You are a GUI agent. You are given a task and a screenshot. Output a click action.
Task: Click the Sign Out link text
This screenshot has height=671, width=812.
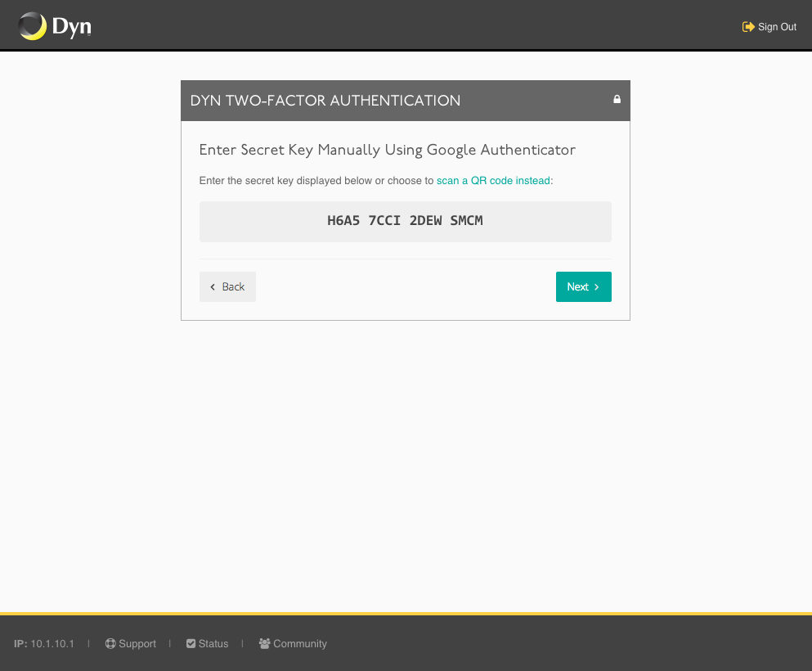[777, 26]
